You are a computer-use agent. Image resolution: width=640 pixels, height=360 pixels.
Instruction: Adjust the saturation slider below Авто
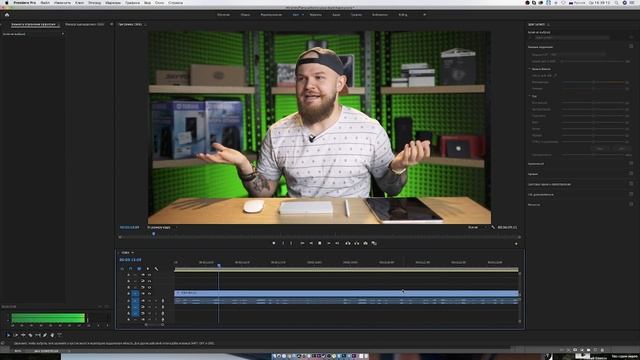(x=594, y=155)
